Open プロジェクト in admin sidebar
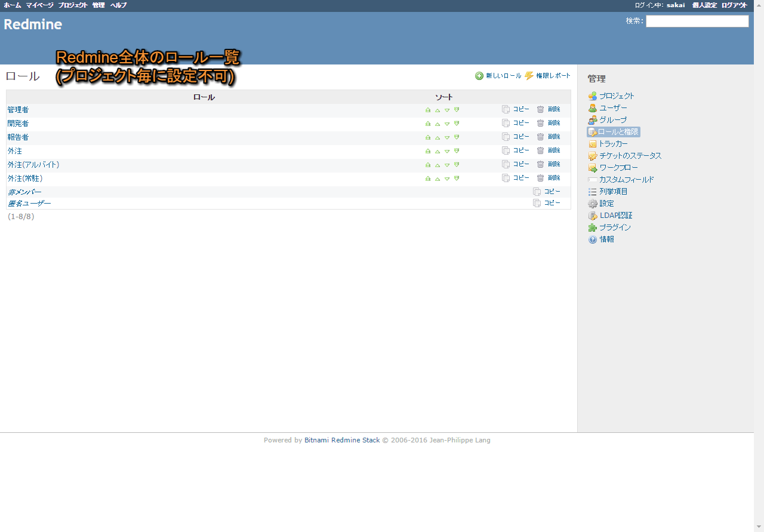Screen dimensions: 764x532 click(611, 96)
